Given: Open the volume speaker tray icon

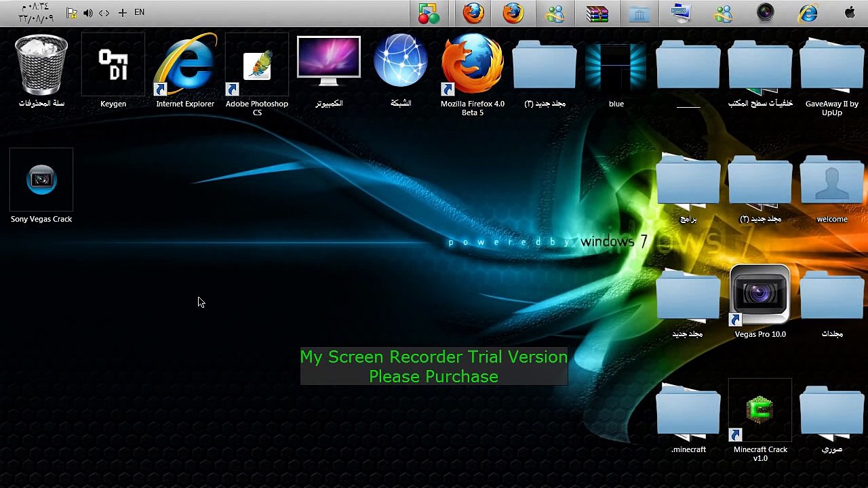Looking at the screenshot, I should click(87, 13).
